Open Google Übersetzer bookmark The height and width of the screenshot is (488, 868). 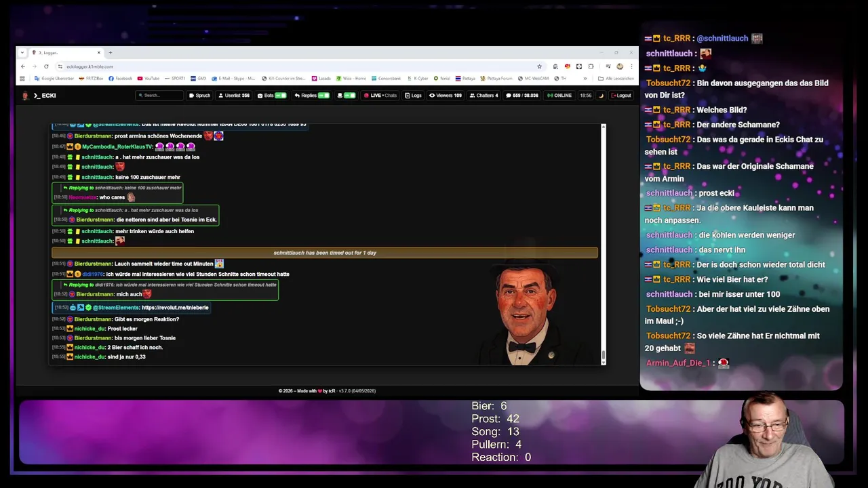[x=54, y=79]
